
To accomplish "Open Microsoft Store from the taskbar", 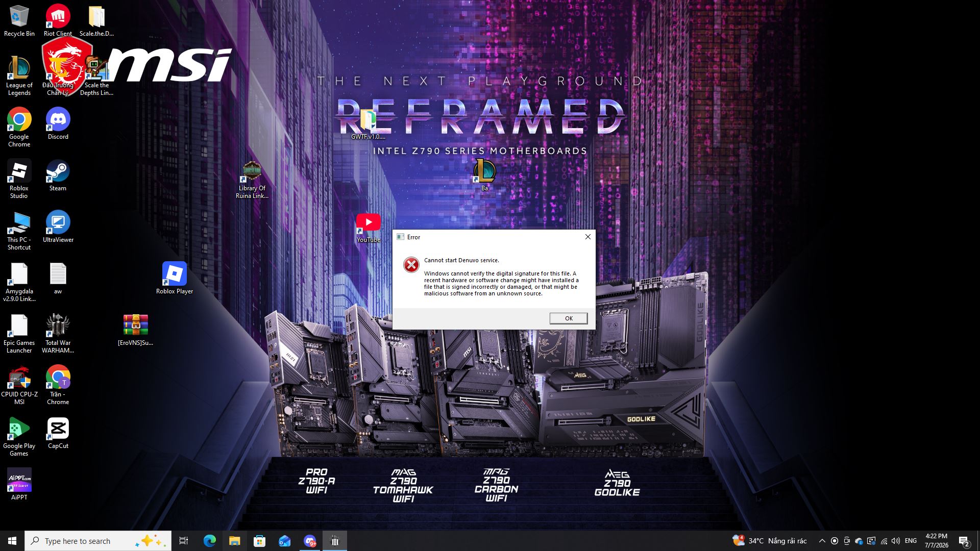I will [x=259, y=541].
